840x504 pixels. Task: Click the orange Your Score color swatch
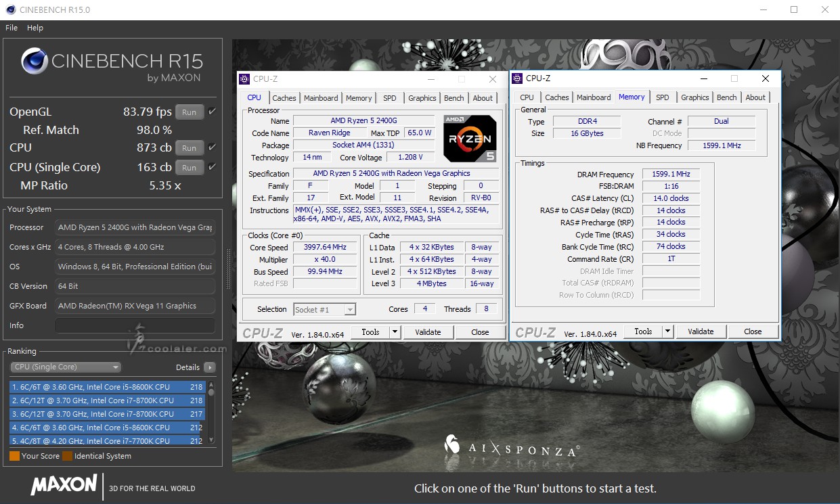click(x=14, y=456)
